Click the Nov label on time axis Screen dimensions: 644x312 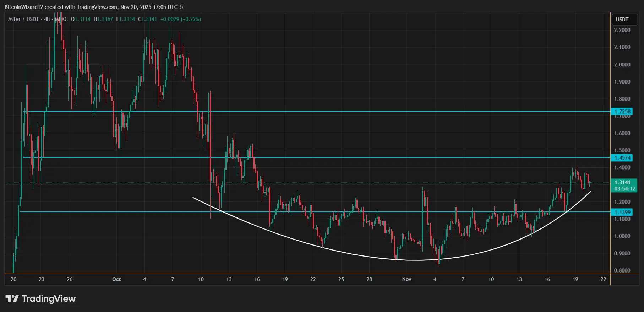click(407, 279)
